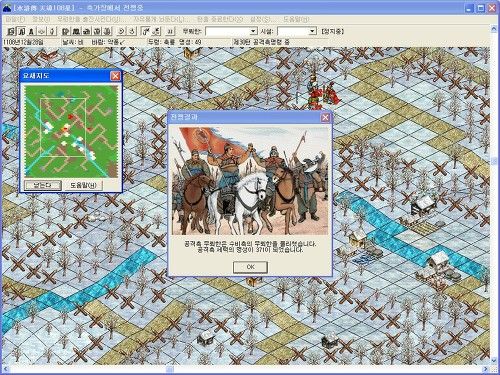Close the 요새지도 minimap window
Screen dimensions: 500x375
click(x=115, y=76)
